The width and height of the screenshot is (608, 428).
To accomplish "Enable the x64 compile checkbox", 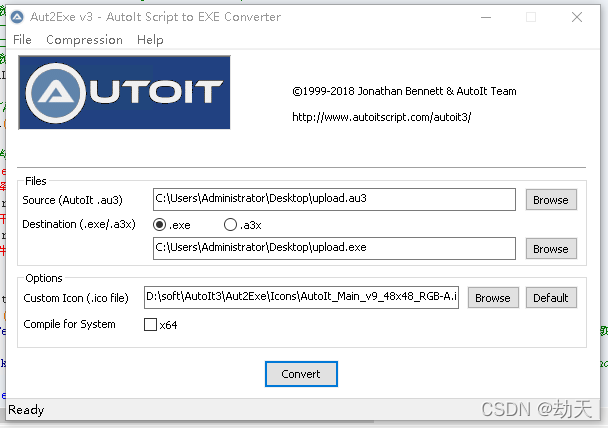I will click(150, 324).
